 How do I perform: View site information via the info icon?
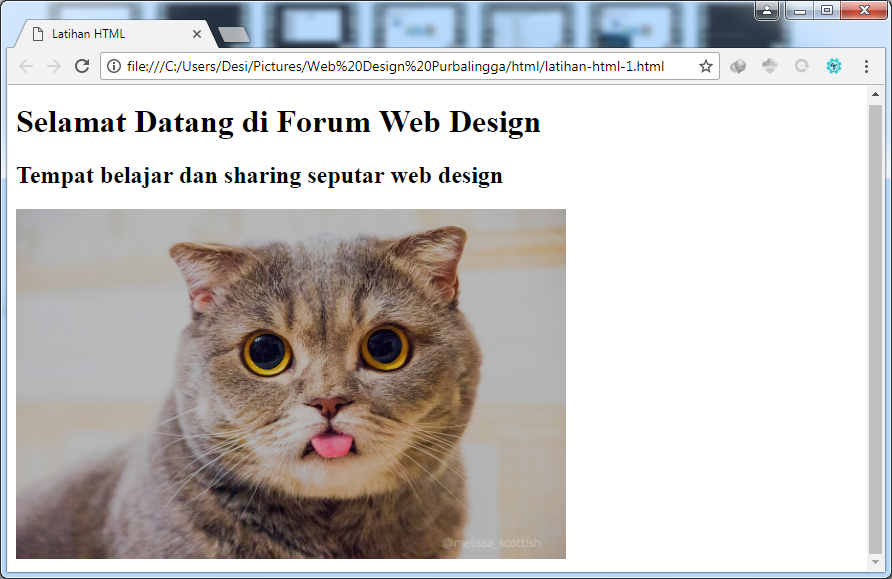click(x=114, y=66)
